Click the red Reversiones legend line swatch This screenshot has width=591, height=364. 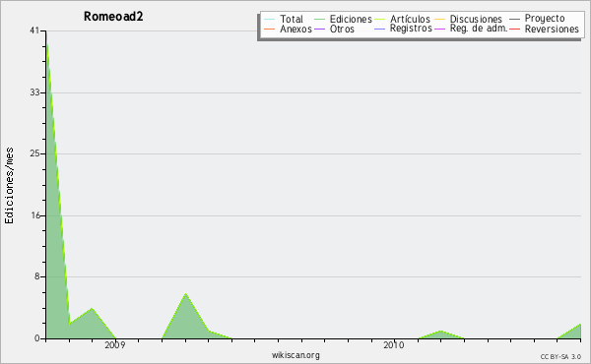(514, 29)
